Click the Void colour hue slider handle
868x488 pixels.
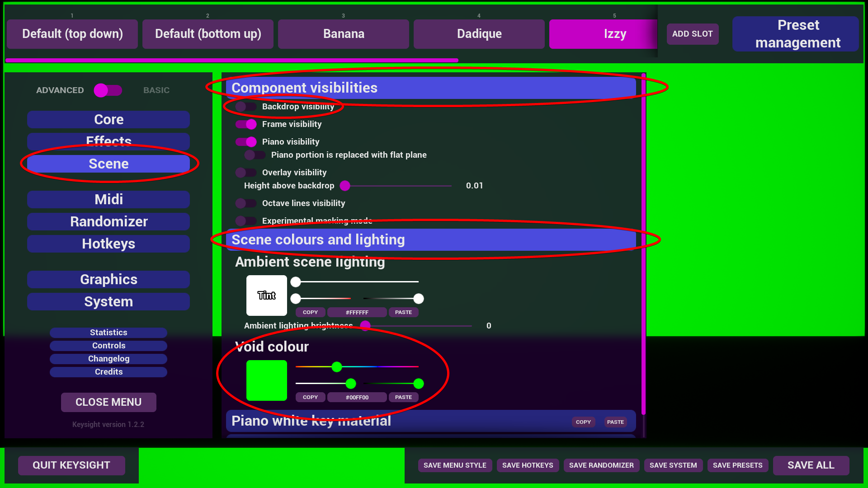337,367
